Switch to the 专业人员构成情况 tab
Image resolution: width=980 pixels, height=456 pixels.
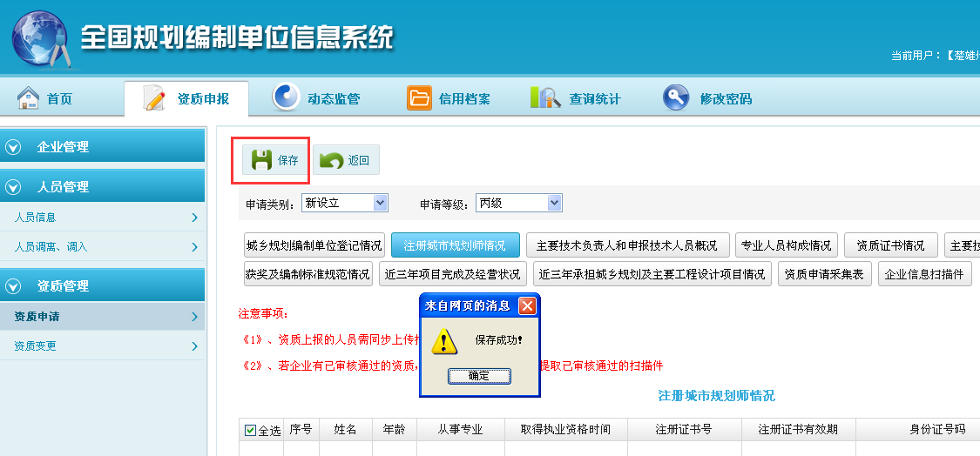coord(787,245)
